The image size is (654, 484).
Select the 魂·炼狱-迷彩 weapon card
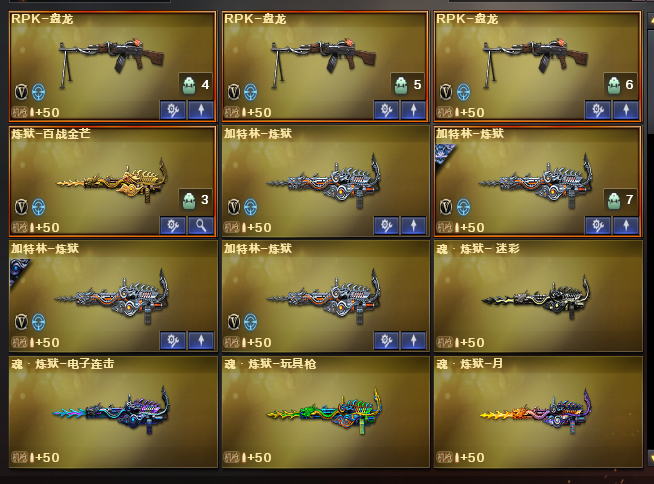coord(538,296)
